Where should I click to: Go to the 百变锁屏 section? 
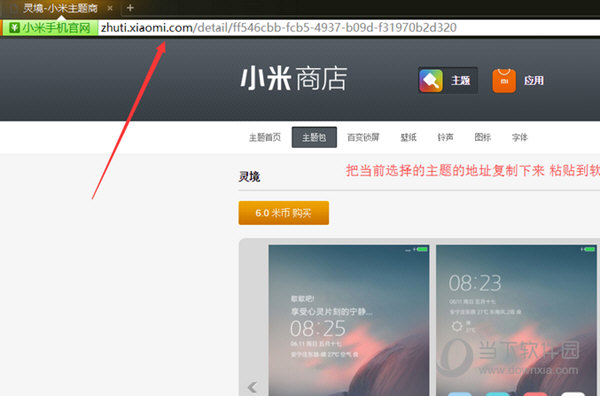363,137
